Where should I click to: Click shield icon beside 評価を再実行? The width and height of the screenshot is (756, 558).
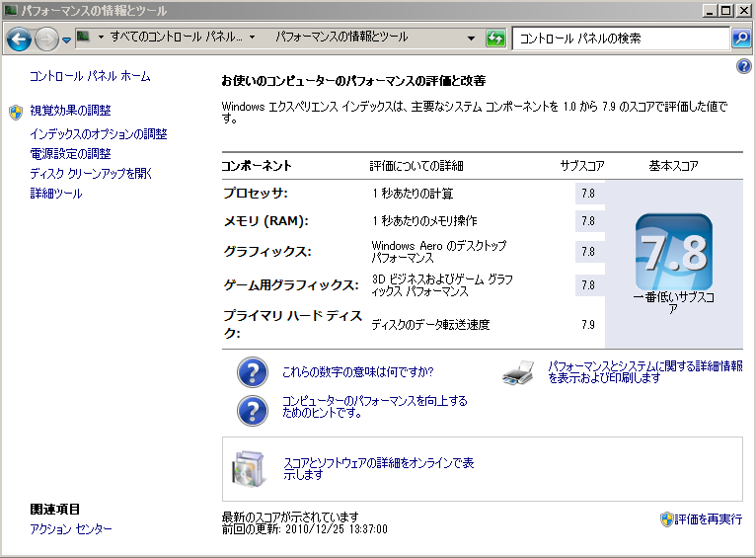pyautogui.click(x=666, y=519)
